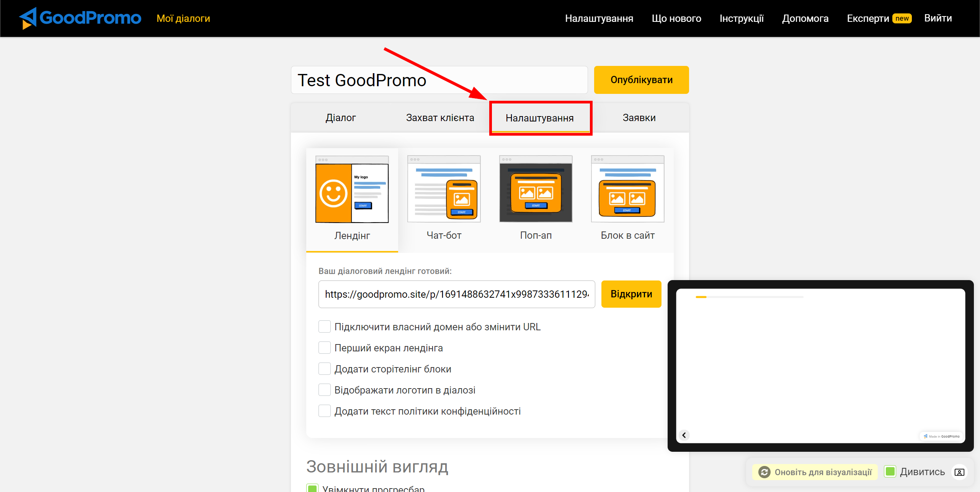Screen dimensions: 980x492
Task: Click the Відкрити button
Action: point(631,294)
